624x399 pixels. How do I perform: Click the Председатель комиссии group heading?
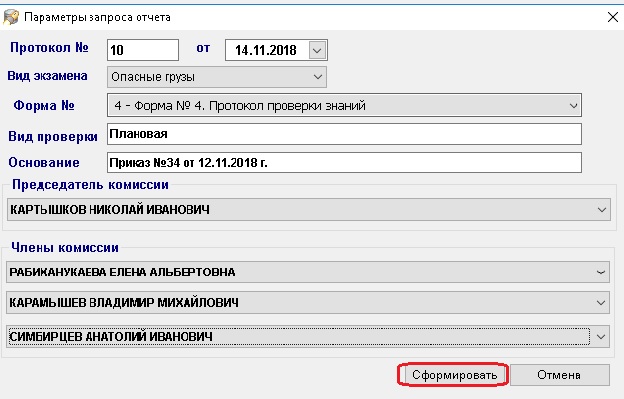(x=90, y=185)
